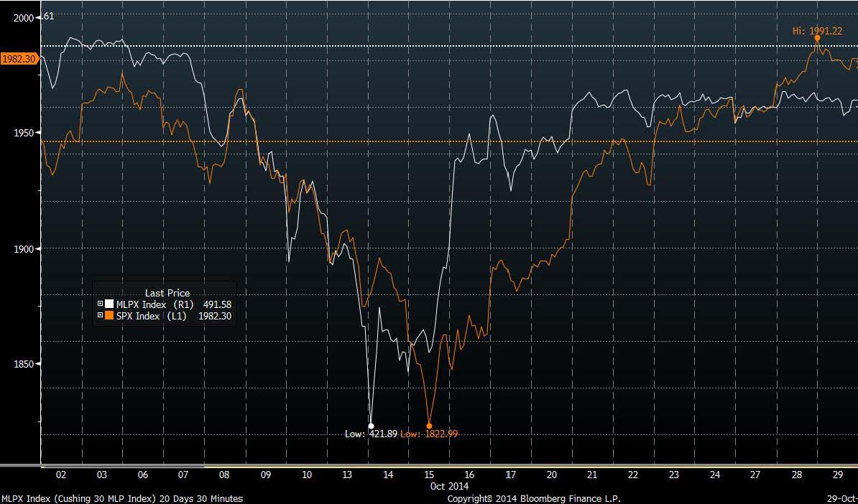The width and height of the screenshot is (858, 504).
Task: Click the Last Price legend title
Action: [x=167, y=293]
